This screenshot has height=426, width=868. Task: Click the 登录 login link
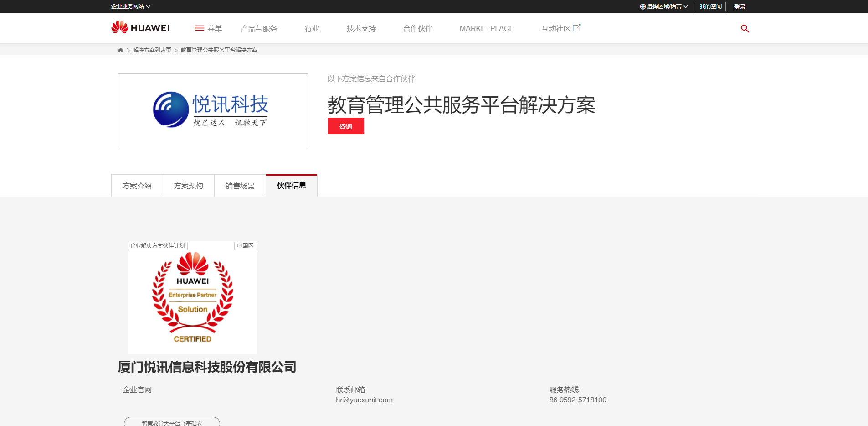point(740,6)
